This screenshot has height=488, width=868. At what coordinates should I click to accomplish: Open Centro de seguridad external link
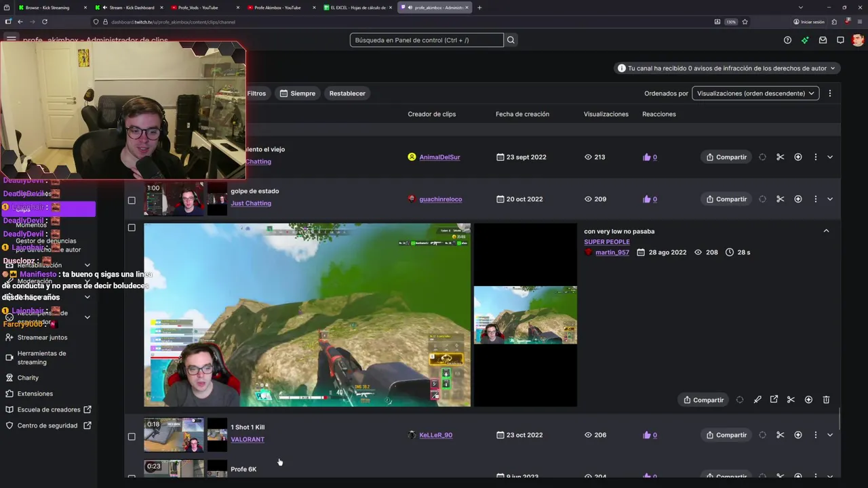point(47,426)
